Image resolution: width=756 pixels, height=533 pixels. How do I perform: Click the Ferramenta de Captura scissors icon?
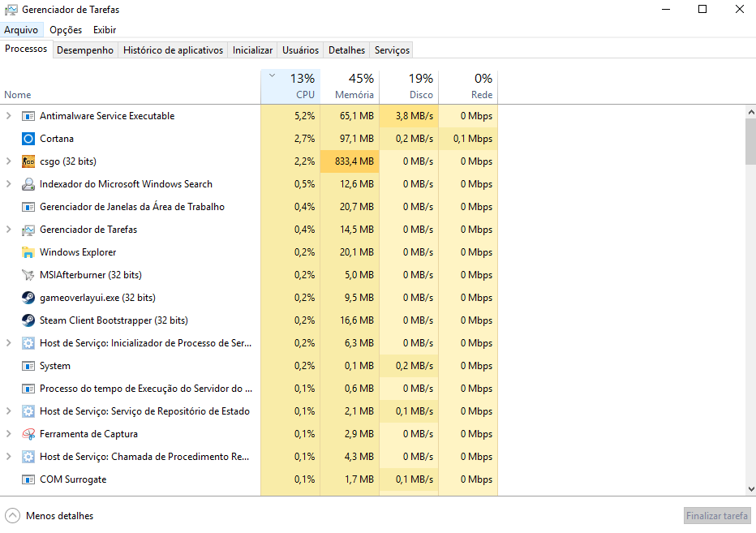[x=28, y=434]
